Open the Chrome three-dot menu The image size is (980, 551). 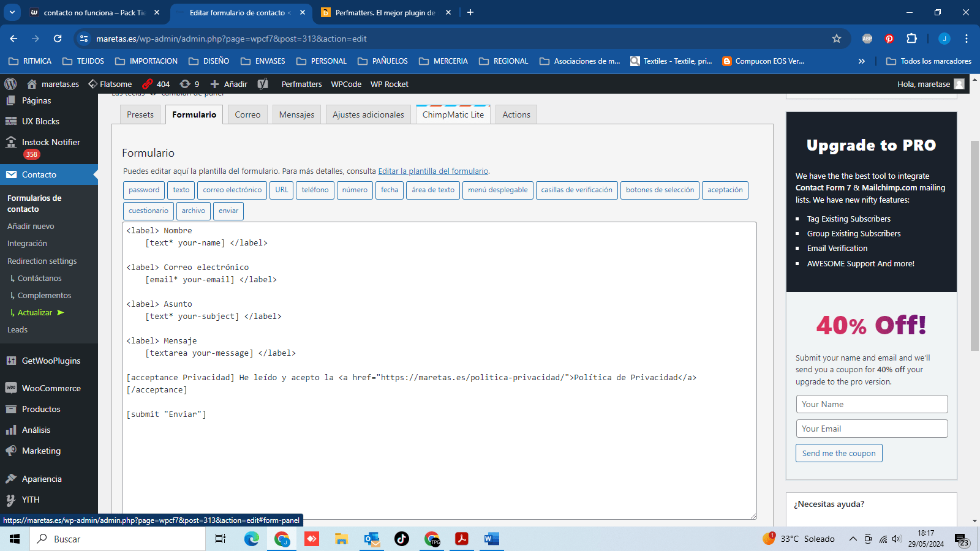coord(967,39)
